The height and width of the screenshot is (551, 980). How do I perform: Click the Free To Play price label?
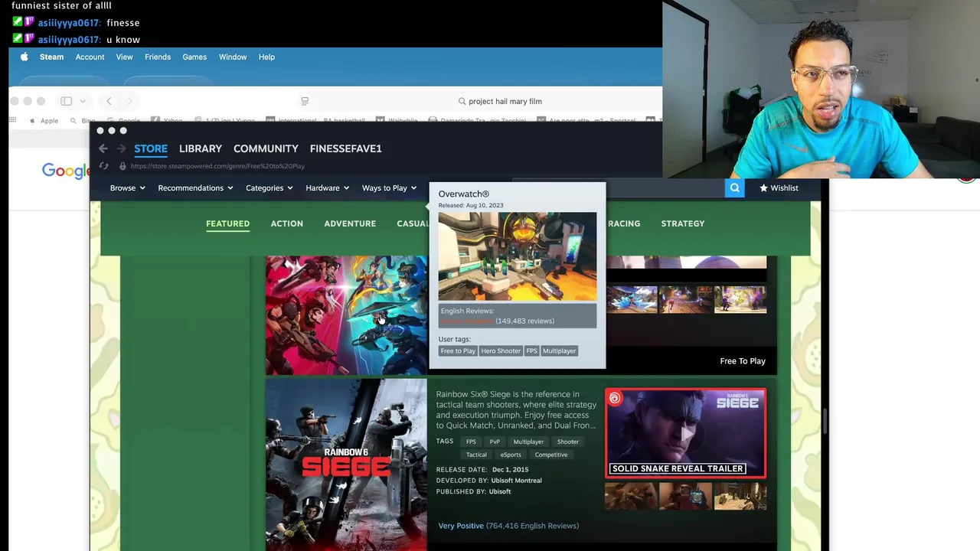(x=743, y=361)
